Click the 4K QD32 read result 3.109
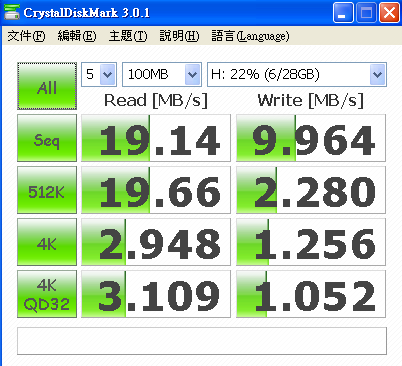402x366 pixels. tap(156, 294)
